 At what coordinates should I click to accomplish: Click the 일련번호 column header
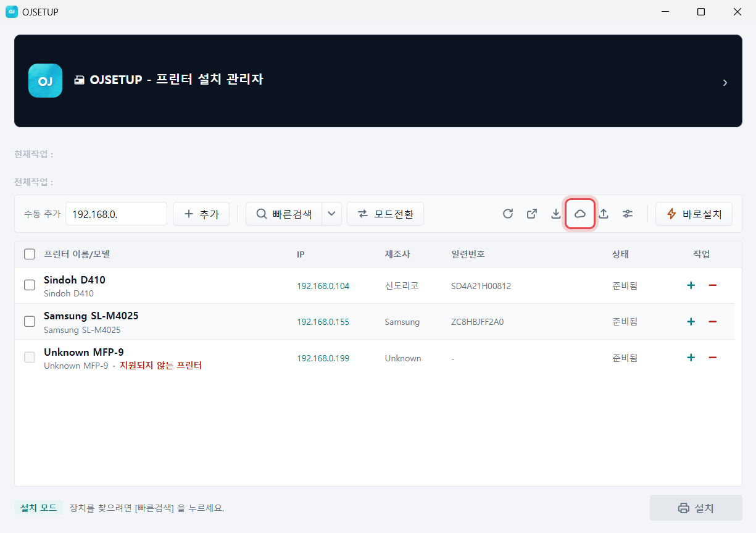coord(468,254)
